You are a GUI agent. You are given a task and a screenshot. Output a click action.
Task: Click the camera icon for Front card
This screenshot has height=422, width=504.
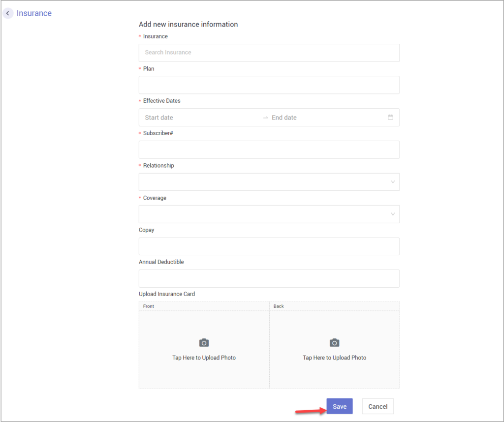pos(204,343)
